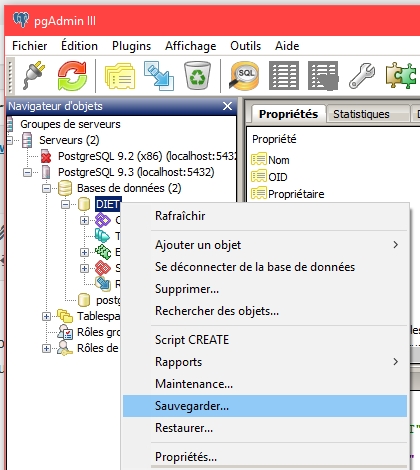This screenshot has height=470, width=420.
Task: Open the maintenance wrench icon
Action: [x=362, y=76]
